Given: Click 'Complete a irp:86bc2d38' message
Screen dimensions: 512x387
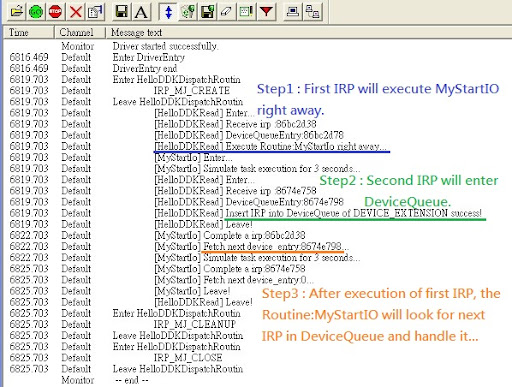Looking at the screenshot, I should coord(230,235).
